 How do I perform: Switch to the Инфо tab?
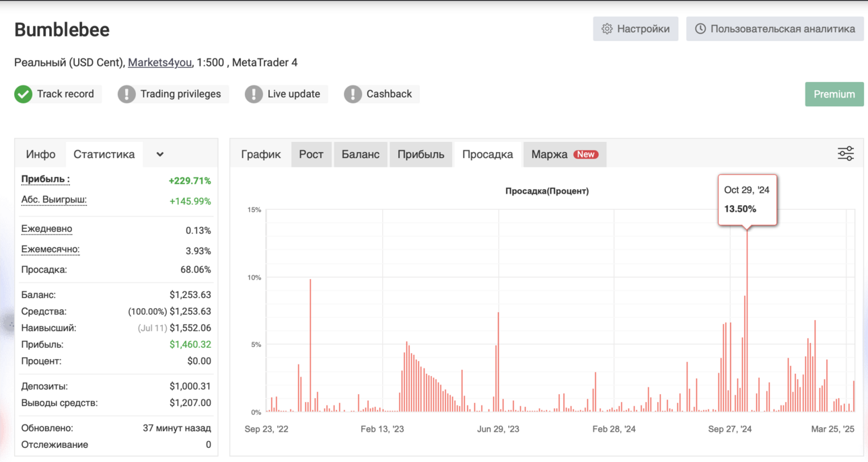40,154
